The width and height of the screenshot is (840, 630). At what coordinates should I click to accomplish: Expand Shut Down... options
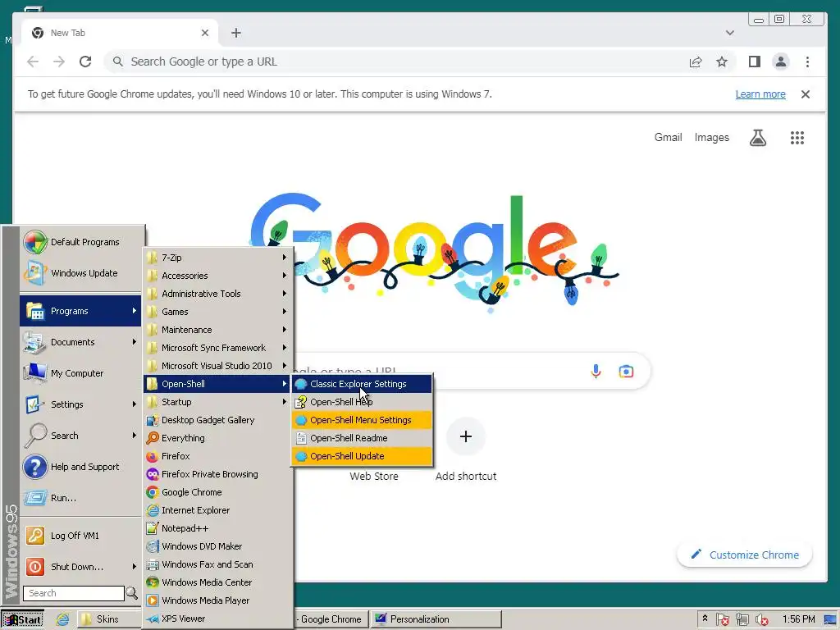(x=80, y=566)
